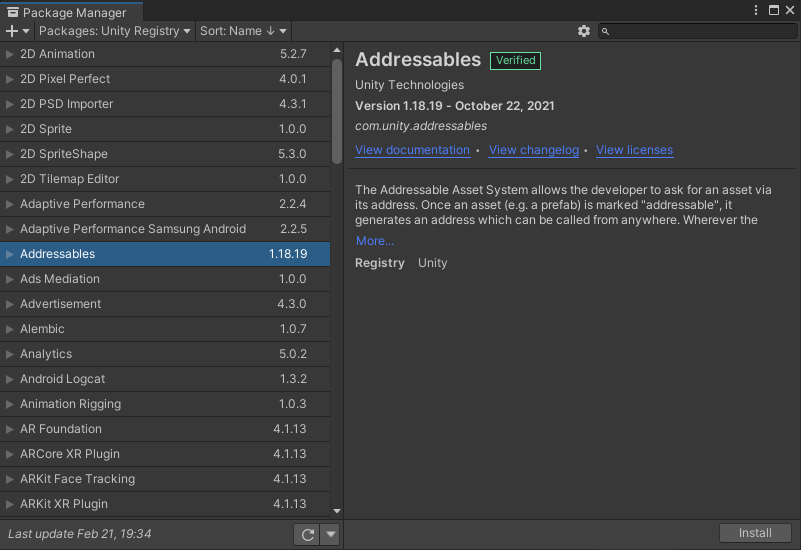
Task: Select the 2D Pixel Perfect package name
Action: coord(65,79)
